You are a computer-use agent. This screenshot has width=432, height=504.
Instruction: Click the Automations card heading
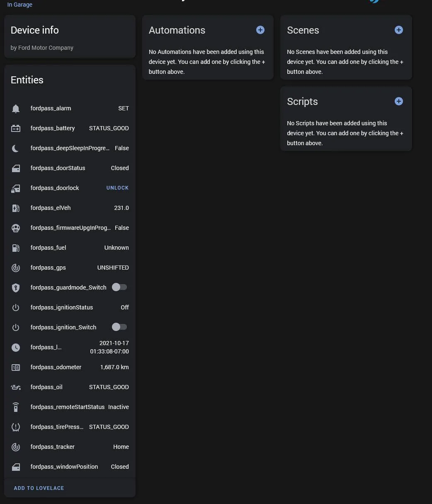point(177,30)
